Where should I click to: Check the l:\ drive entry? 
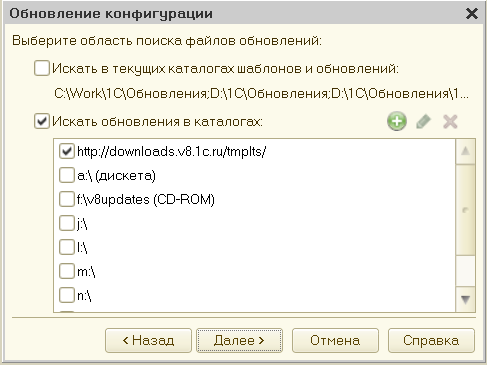click(x=67, y=247)
